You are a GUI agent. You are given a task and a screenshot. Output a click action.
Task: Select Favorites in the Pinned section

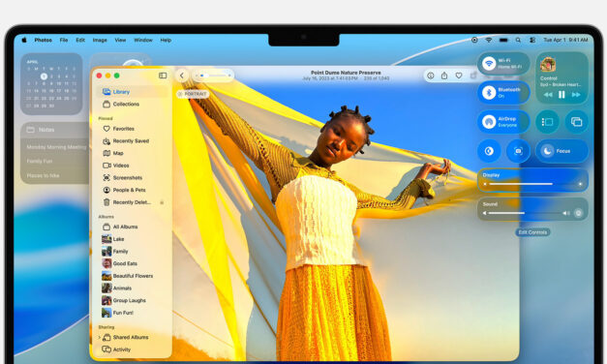pos(132,129)
